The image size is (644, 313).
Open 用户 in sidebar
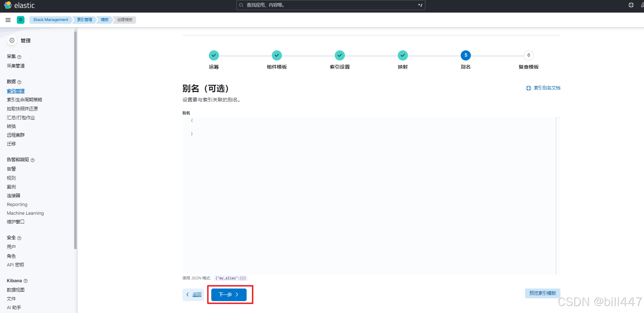coord(11,247)
